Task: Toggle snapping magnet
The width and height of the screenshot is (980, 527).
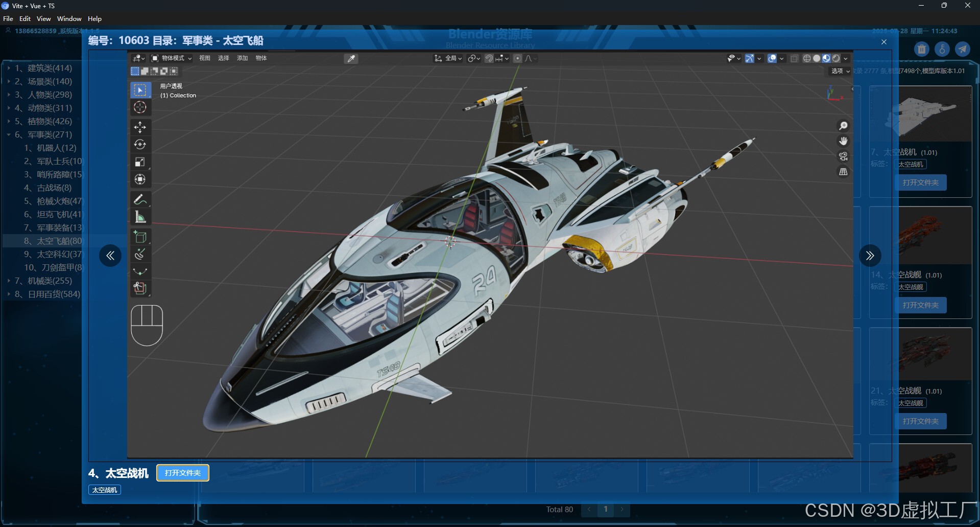Action: 489,58
